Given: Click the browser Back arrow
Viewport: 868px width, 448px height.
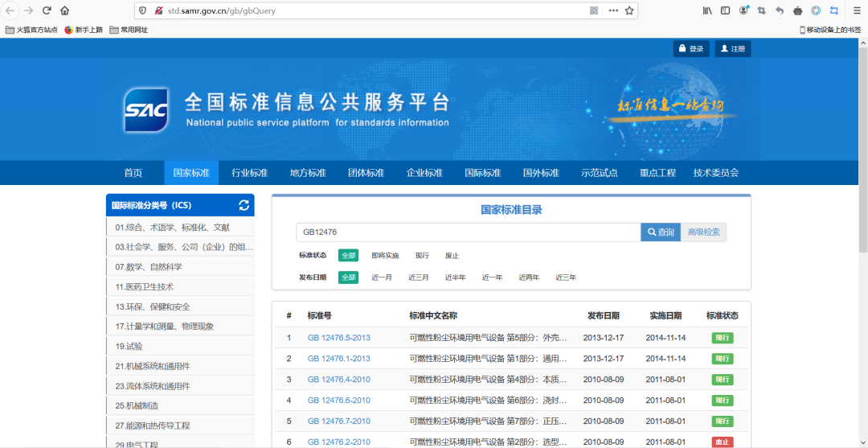Looking at the screenshot, I should 10,10.
